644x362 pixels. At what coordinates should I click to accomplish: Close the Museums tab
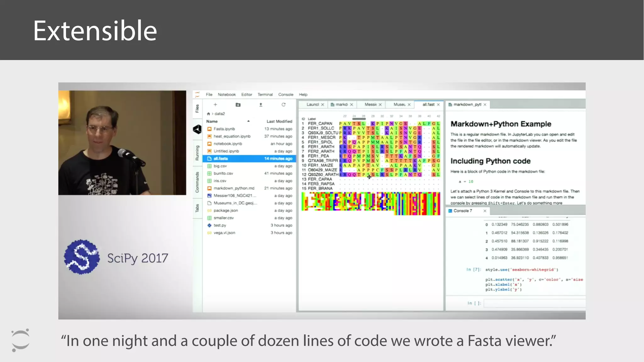(409, 105)
